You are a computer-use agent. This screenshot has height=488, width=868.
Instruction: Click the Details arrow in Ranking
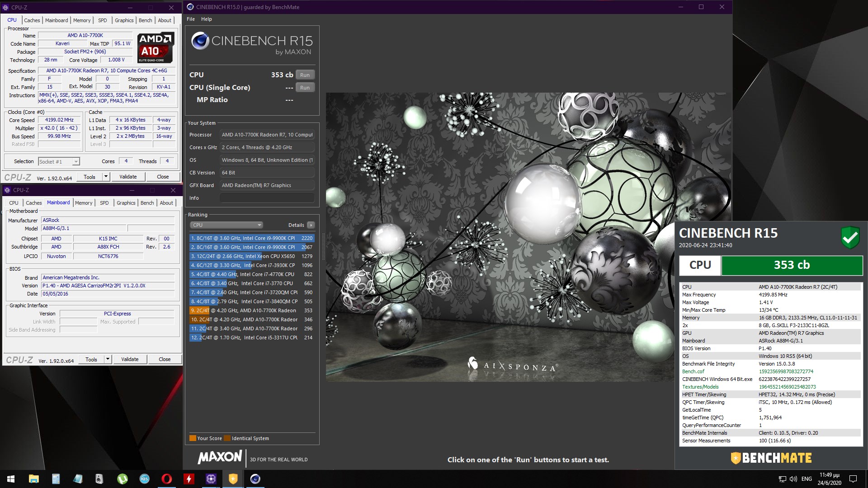[x=311, y=225]
